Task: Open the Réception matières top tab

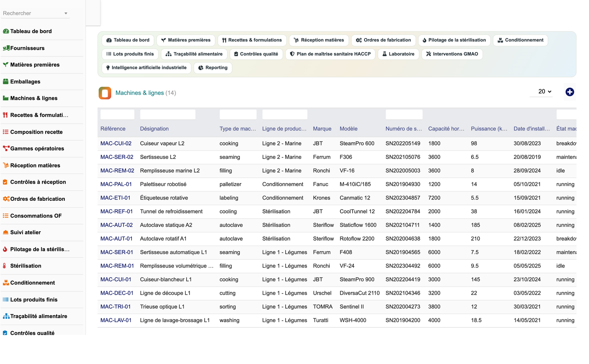Action: pyautogui.click(x=319, y=40)
